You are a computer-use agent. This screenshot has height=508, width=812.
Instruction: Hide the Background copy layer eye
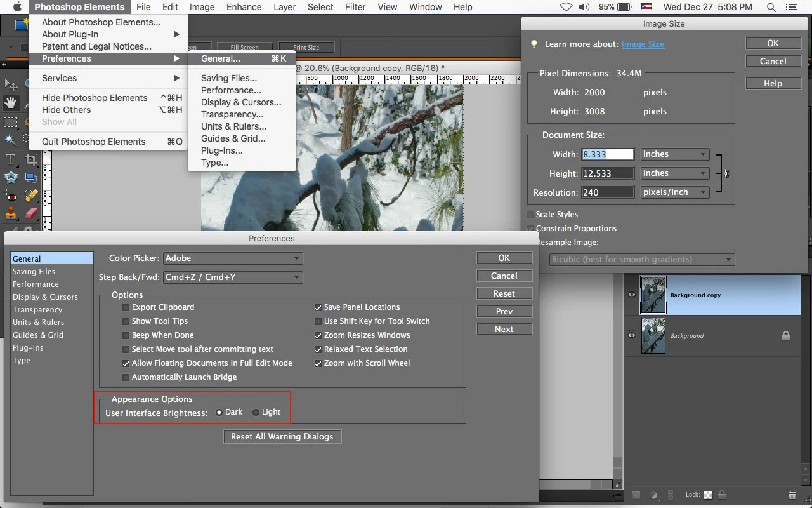[x=631, y=295]
